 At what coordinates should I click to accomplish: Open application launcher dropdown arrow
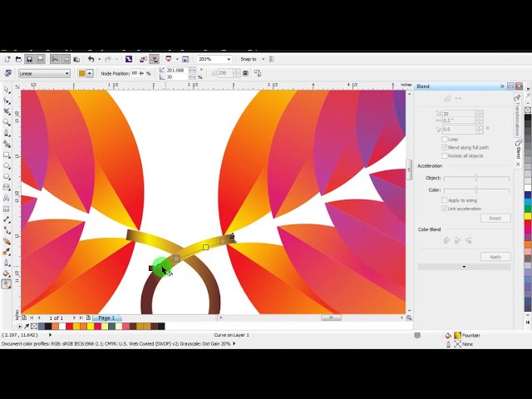(177, 59)
